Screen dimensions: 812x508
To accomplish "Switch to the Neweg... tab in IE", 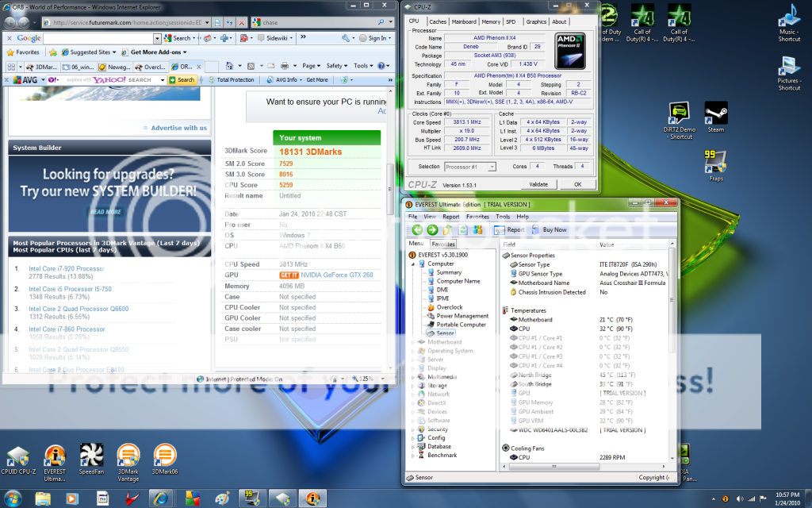I will pyautogui.click(x=115, y=67).
